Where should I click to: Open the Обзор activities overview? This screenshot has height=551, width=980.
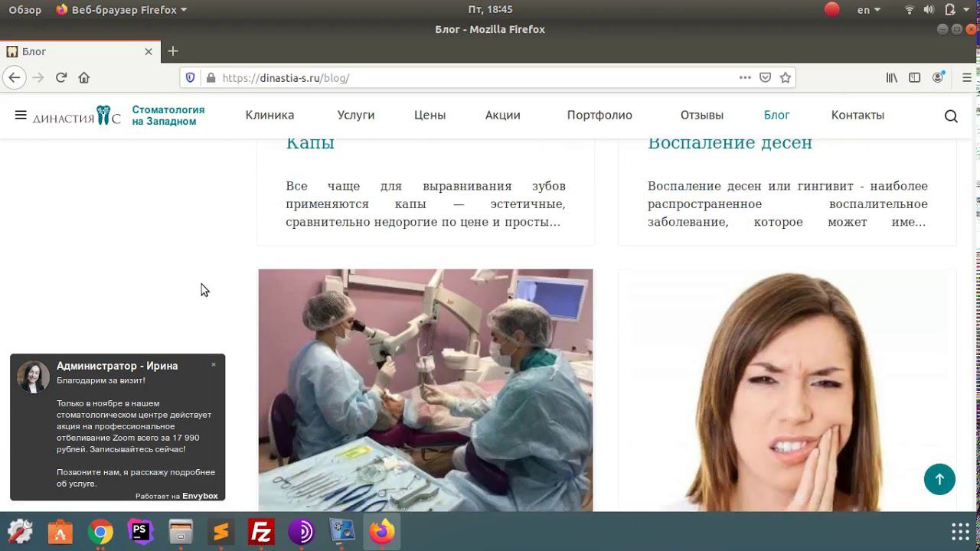pos(24,9)
